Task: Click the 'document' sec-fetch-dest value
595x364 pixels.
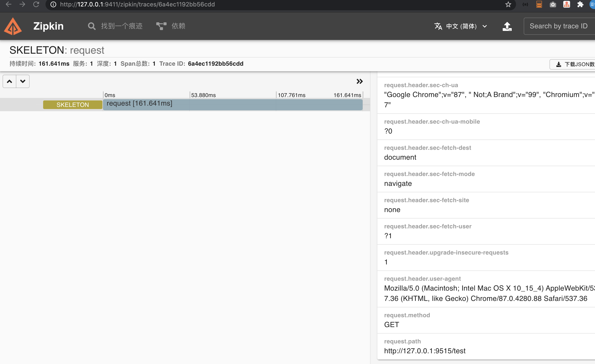Action: point(400,157)
